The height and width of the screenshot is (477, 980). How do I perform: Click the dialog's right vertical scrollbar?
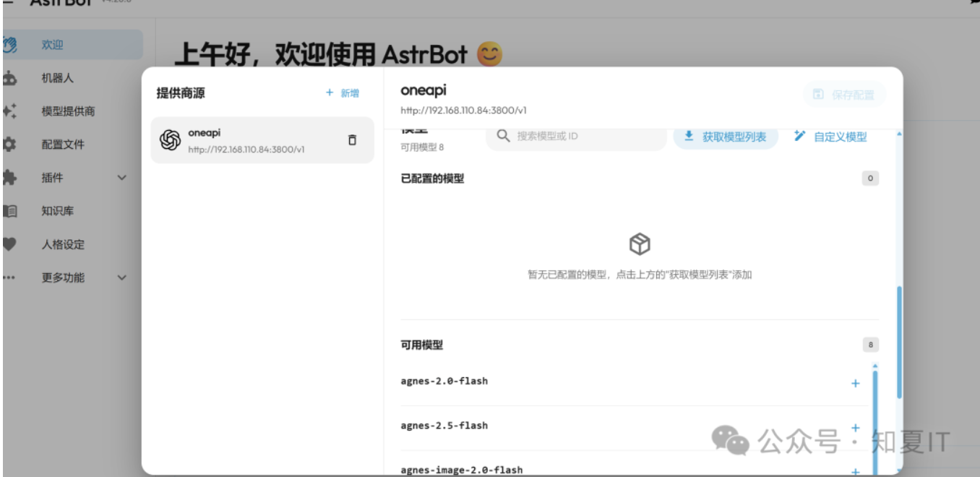click(899, 341)
